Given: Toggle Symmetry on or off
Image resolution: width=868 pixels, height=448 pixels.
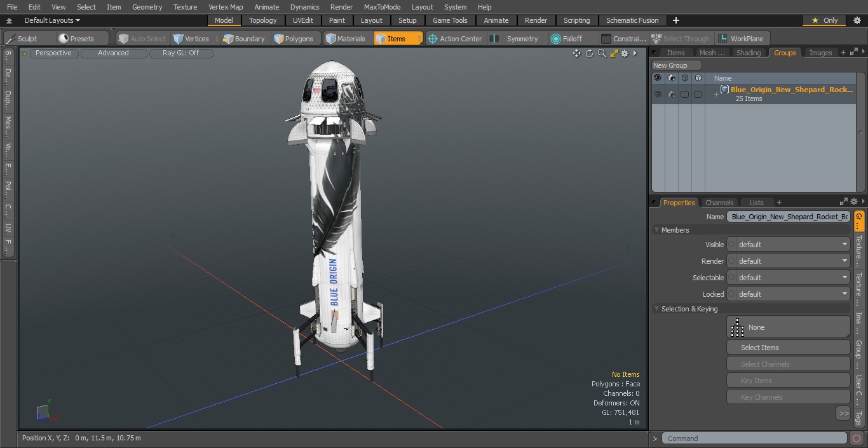Looking at the screenshot, I should [x=515, y=39].
